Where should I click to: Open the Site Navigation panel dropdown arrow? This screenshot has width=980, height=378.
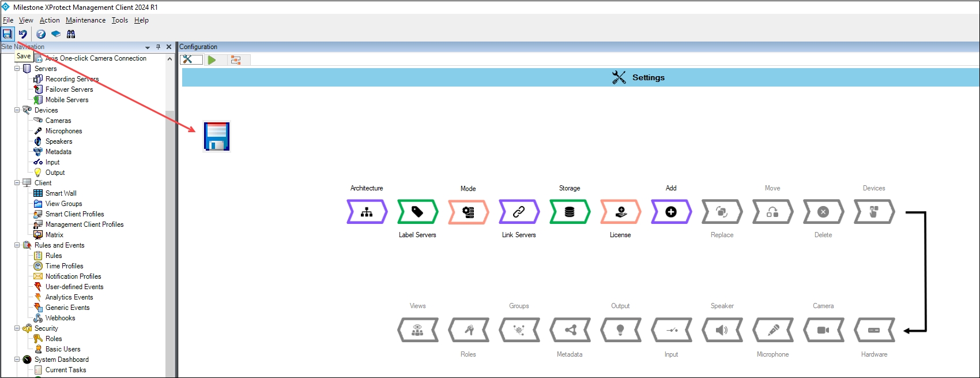point(148,47)
